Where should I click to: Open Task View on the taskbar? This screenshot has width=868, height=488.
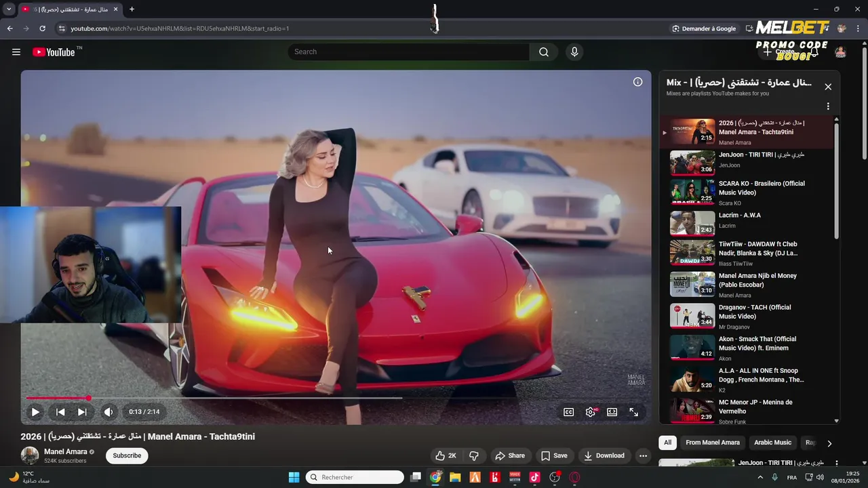(416, 477)
